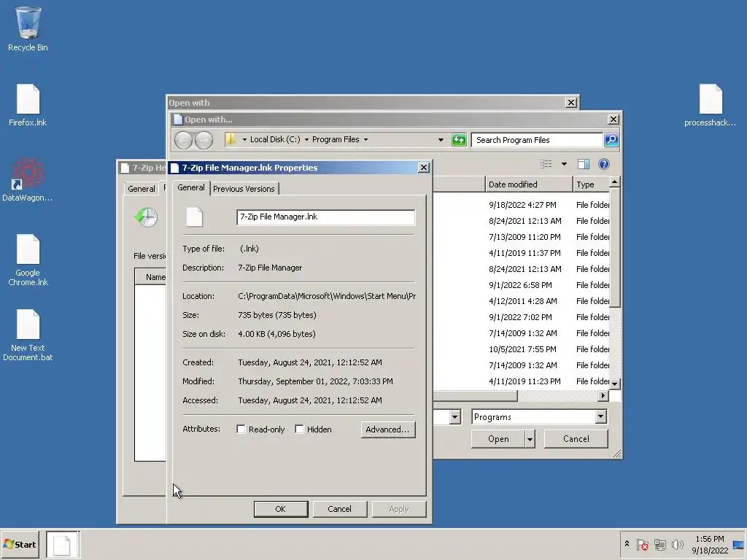Select the row dated 10/5/2021 7:55 PM
Image resolution: width=747 pixels, height=560 pixels.
(521, 349)
